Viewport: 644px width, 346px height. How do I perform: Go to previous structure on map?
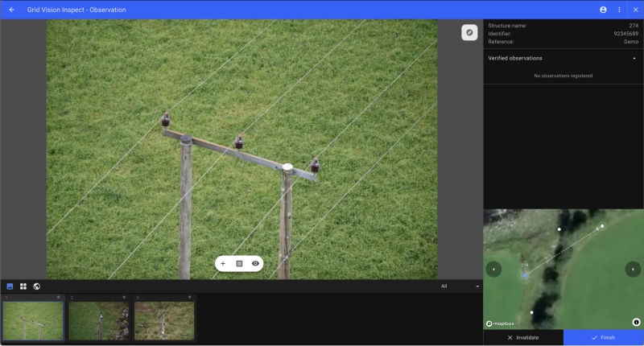coord(493,269)
